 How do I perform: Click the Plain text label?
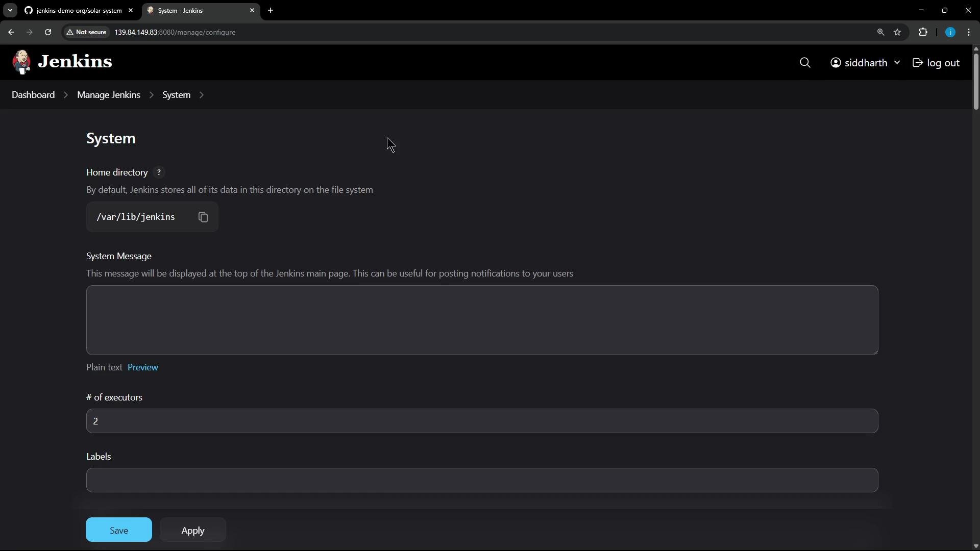(104, 367)
